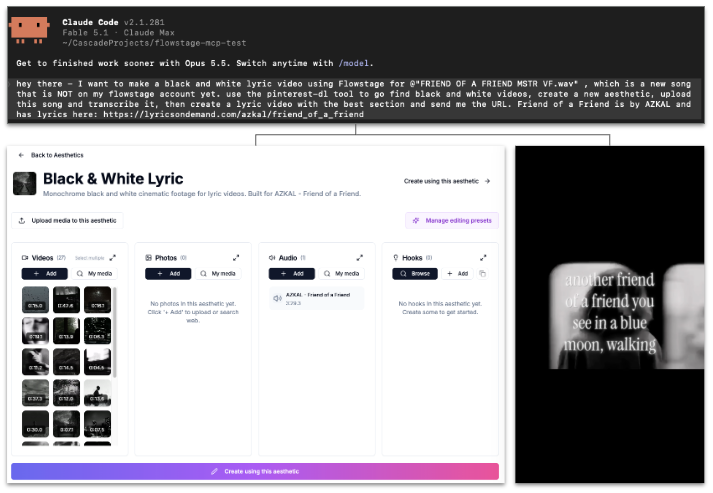The image size is (713, 493).
Task: Click the lyric video preview "another friend of a friend"
Action: pyautogui.click(x=609, y=315)
